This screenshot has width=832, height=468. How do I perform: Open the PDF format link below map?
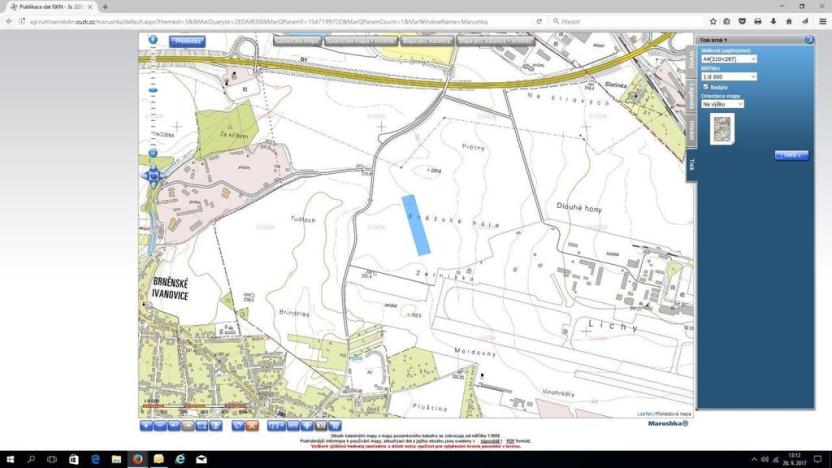coord(510,441)
